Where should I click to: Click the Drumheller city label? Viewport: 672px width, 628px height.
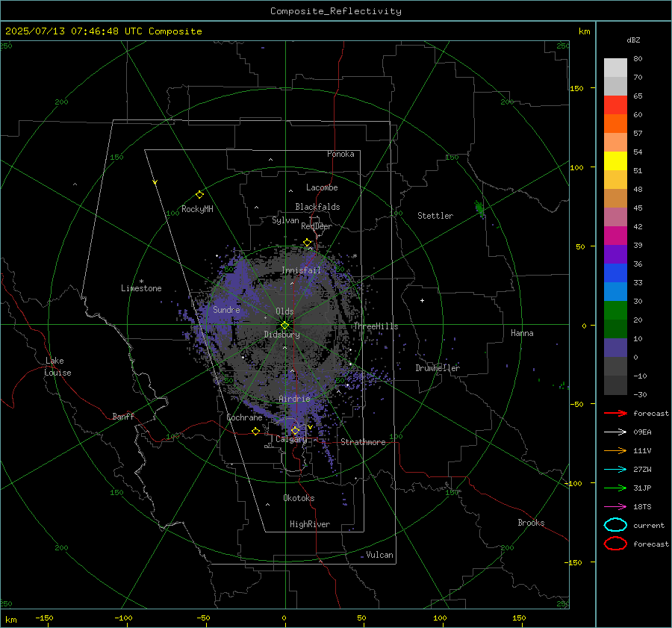pyautogui.click(x=438, y=368)
